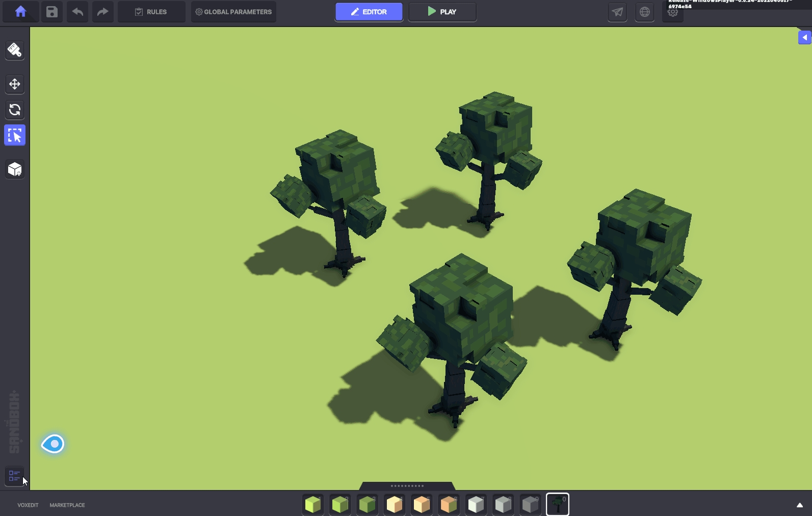Choose the Rotate tool
The width and height of the screenshot is (812, 516).
15,110
